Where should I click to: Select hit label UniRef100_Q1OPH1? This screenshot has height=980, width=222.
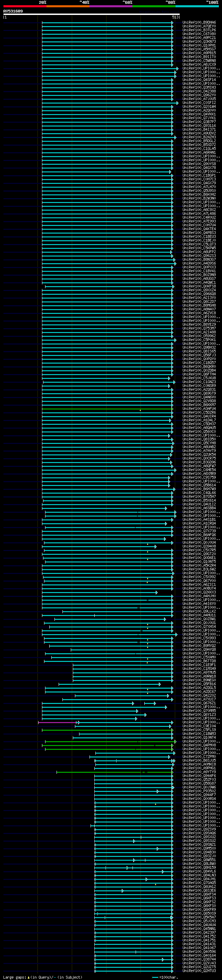pos(199,45)
